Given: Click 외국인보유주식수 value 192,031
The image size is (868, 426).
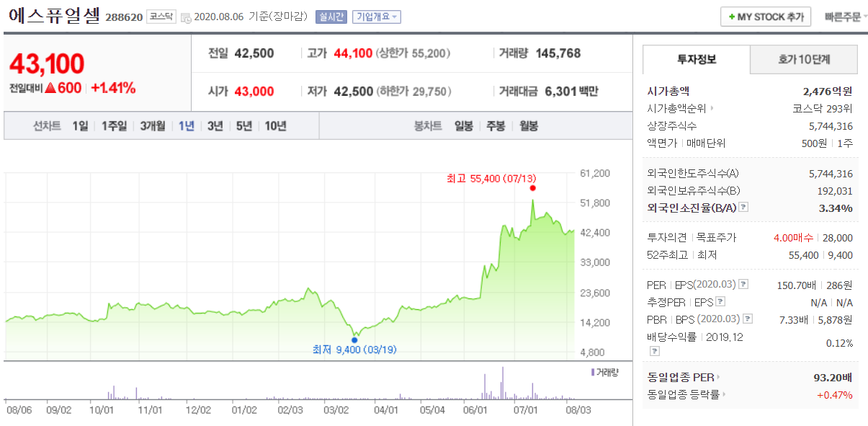Looking at the screenshot, I should coord(836,191).
